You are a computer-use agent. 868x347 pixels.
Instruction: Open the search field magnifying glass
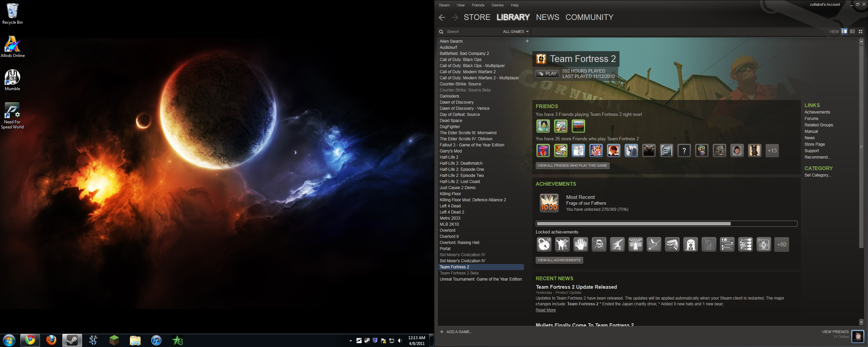pos(441,32)
